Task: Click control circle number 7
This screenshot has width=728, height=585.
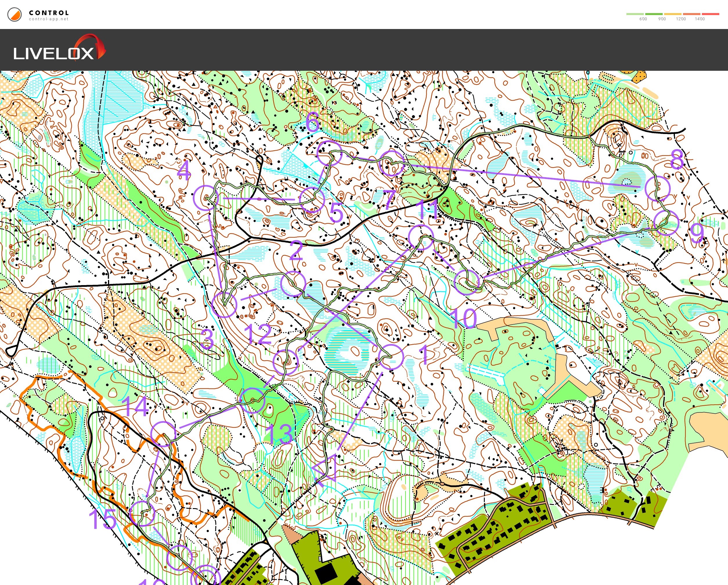Action: click(x=392, y=163)
